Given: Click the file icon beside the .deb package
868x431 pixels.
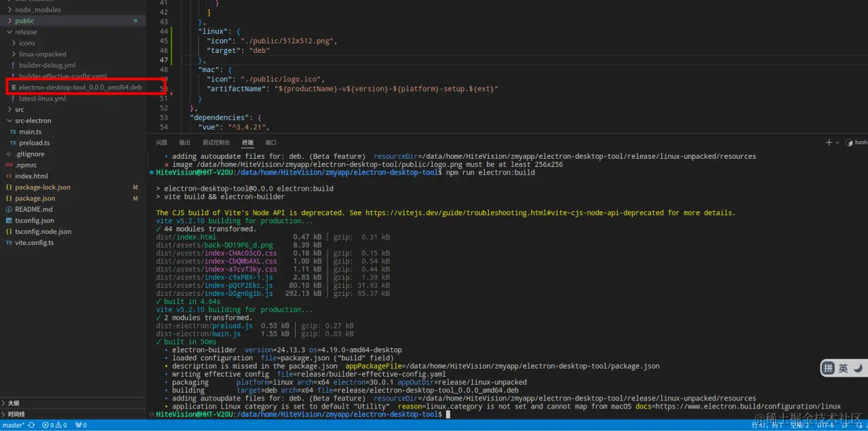Looking at the screenshot, I should 14,88.
